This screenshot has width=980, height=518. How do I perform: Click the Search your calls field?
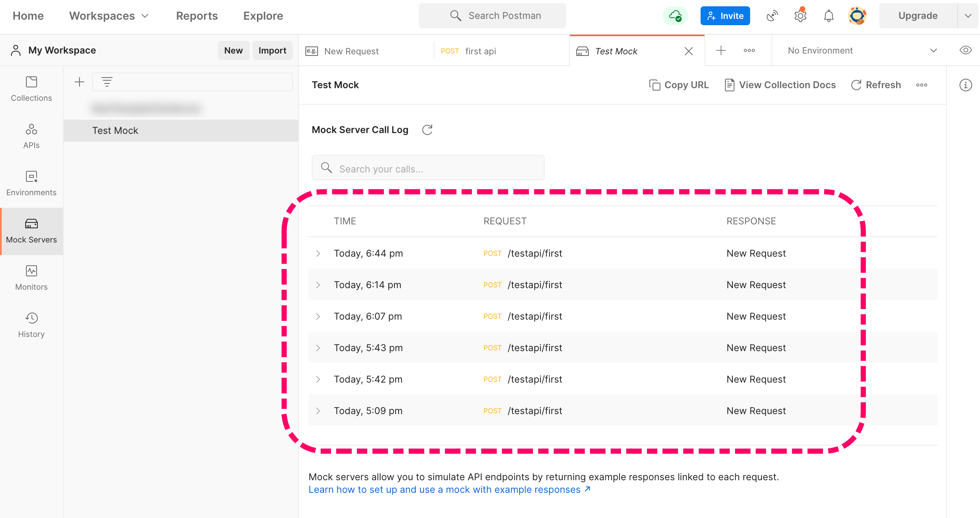coord(428,168)
